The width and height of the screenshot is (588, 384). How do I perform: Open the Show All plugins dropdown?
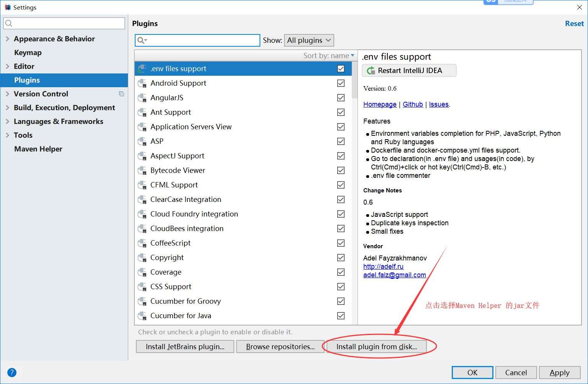309,40
